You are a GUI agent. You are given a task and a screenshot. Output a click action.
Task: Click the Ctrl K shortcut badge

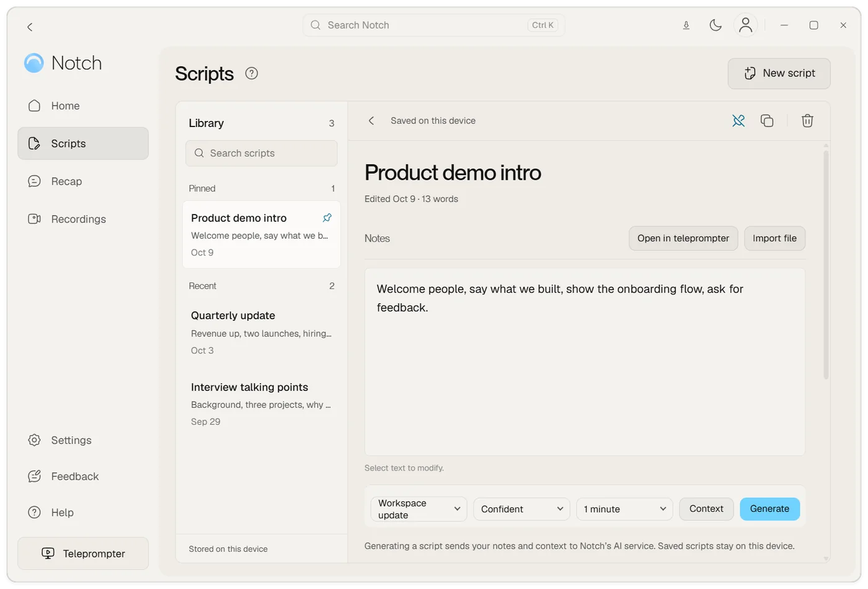pyautogui.click(x=543, y=25)
